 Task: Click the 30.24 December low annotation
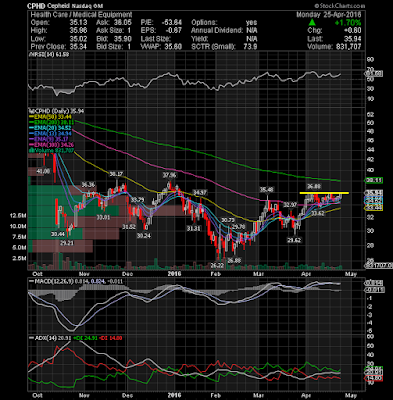click(x=144, y=236)
